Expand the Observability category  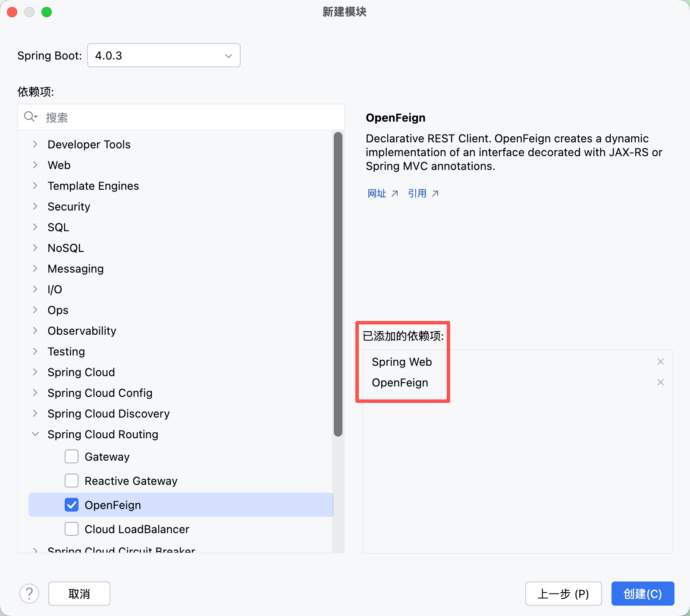pos(35,330)
